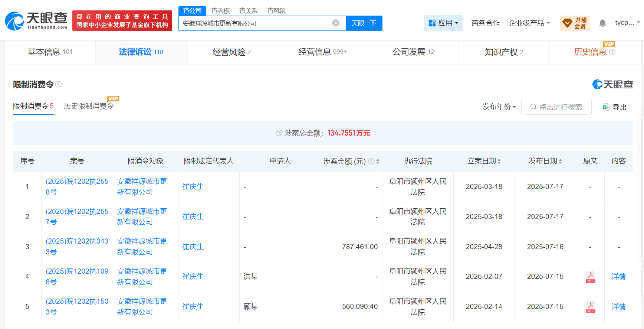Click help icon beside 涉案总金额

click(279, 133)
